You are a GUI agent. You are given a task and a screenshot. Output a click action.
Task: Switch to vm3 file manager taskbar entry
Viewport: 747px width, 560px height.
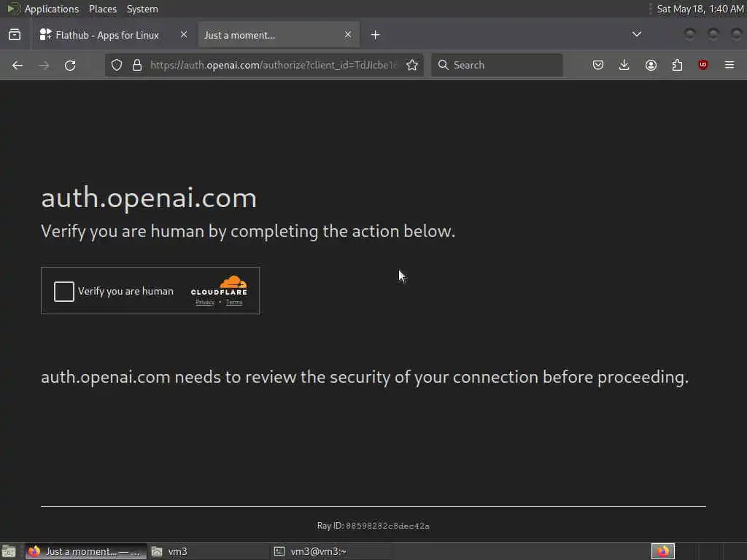tap(209, 551)
